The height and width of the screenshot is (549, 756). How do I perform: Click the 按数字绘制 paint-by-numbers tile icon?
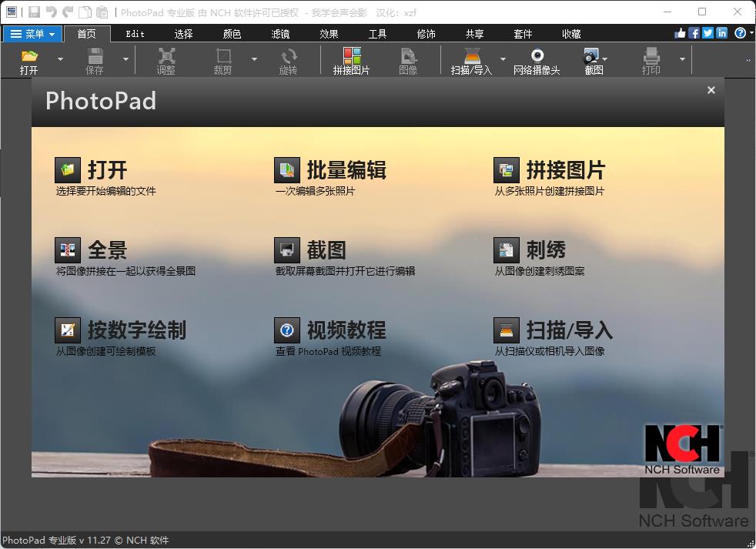click(x=68, y=330)
